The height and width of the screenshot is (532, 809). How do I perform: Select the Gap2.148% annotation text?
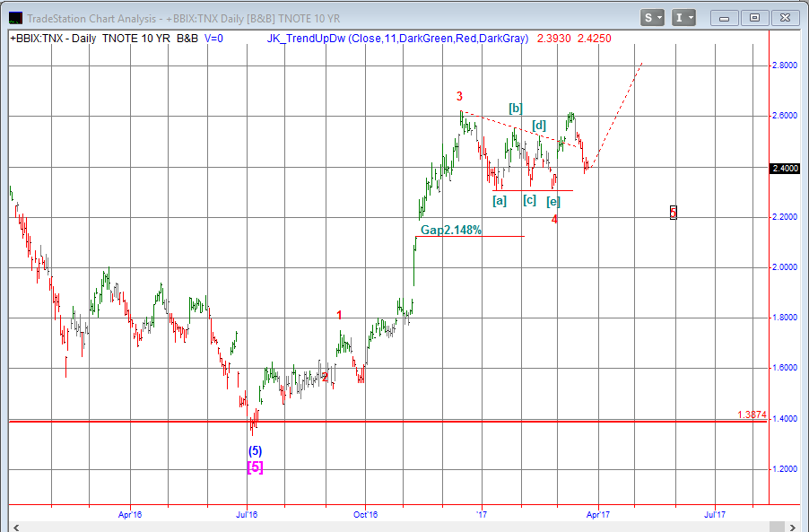tap(451, 231)
